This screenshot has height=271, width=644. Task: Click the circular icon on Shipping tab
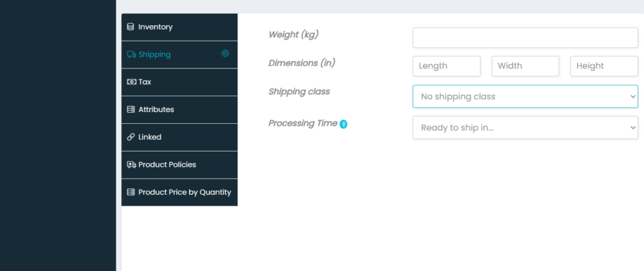(225, 54)
